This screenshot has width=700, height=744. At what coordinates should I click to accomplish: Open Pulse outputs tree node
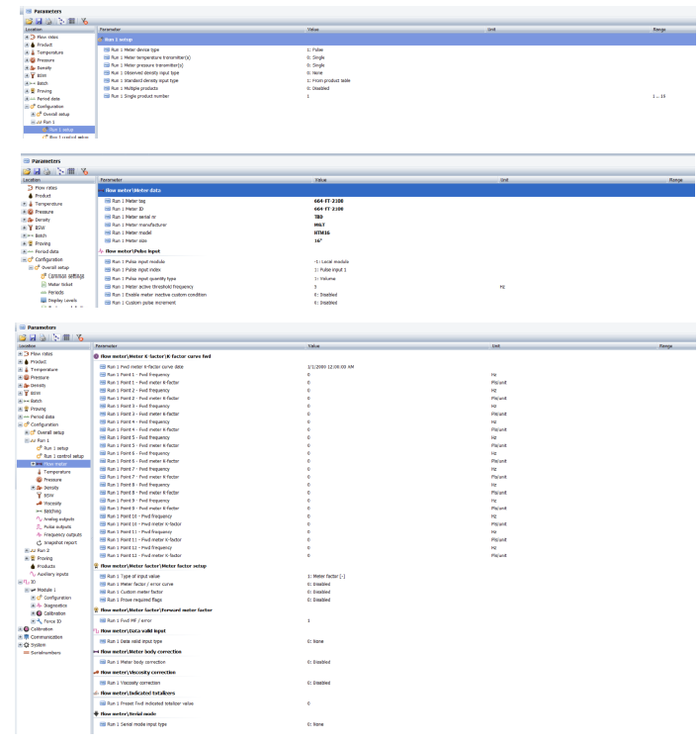[x=57, y=526]
